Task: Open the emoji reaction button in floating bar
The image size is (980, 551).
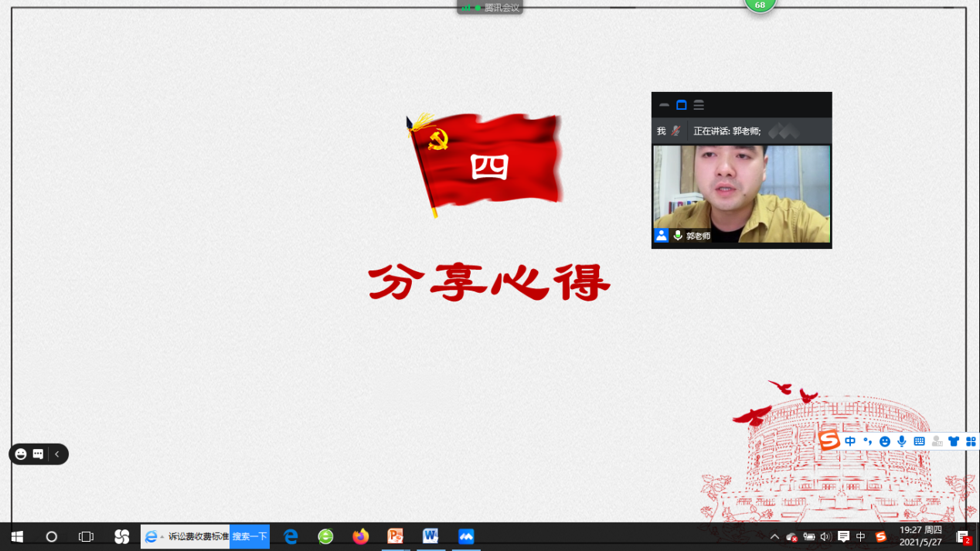Action: [21, 454]
